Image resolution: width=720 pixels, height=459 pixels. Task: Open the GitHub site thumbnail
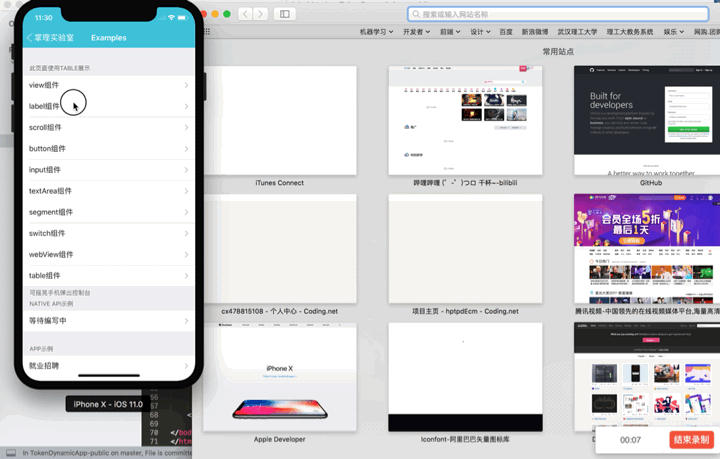647,120
